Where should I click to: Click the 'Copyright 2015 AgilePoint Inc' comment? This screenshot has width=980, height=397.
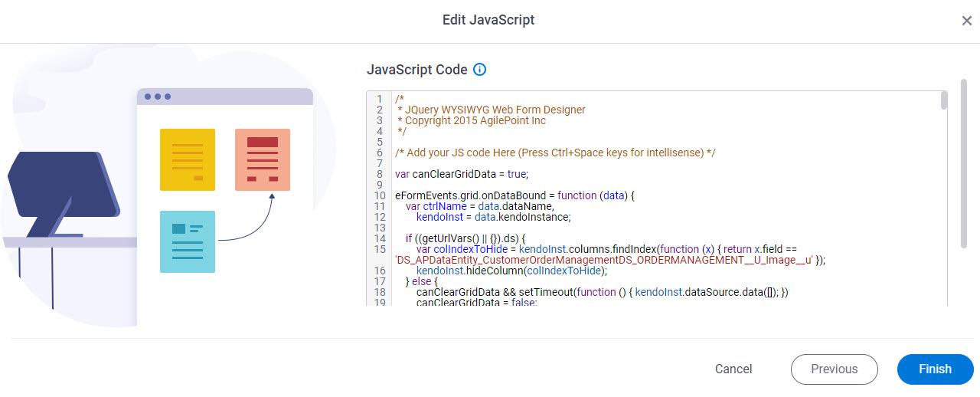click(x=472, y=120)
